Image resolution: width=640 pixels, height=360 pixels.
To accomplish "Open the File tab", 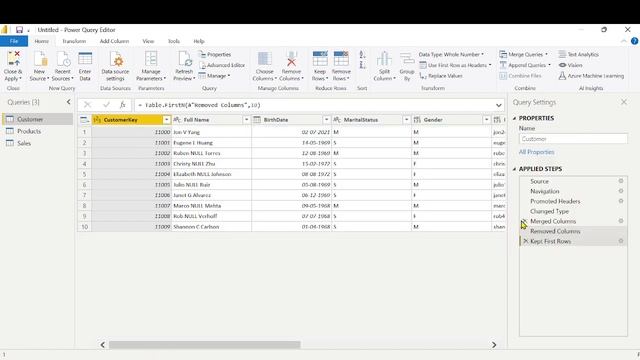I will click(x=14, y=41).
